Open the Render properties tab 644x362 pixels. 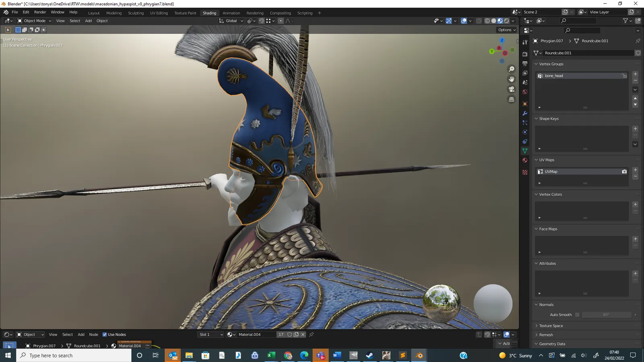point(525,54)
